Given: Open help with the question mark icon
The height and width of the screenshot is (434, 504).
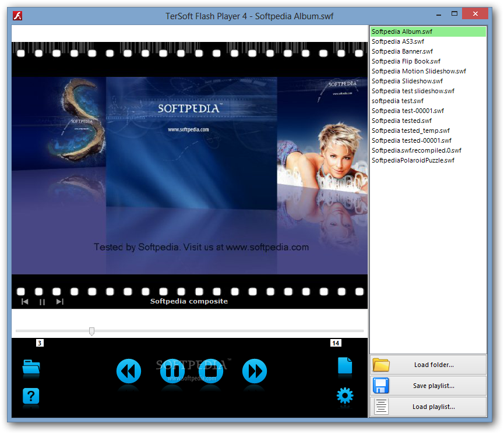Looking at the screenshot, I should click(x=31, y=396).
